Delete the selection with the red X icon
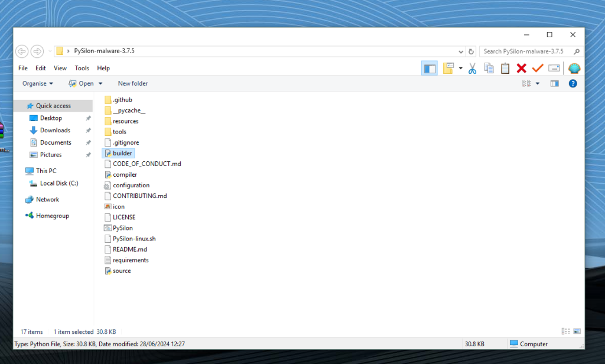The image size is (605, 364). coord(522,68)
